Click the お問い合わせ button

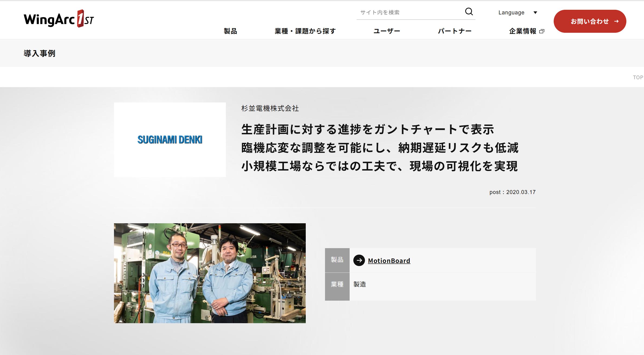coord(590,21)
